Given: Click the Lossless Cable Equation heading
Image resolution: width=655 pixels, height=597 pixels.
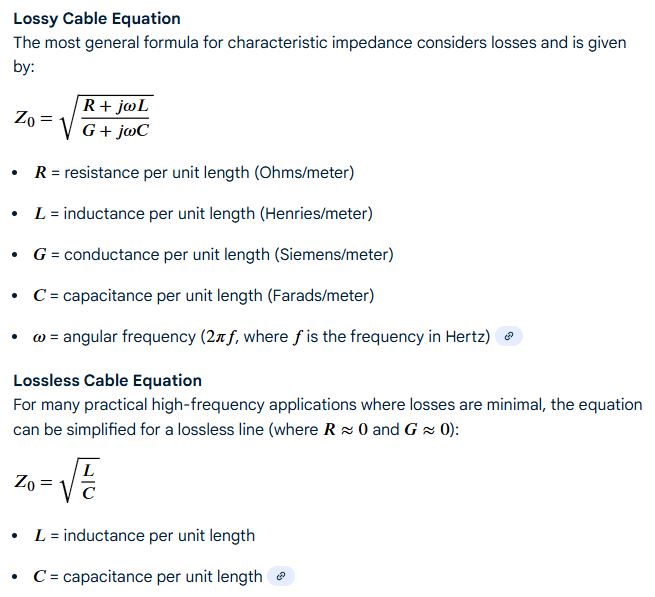Looking at the screenshot, I should coord(107,380).
